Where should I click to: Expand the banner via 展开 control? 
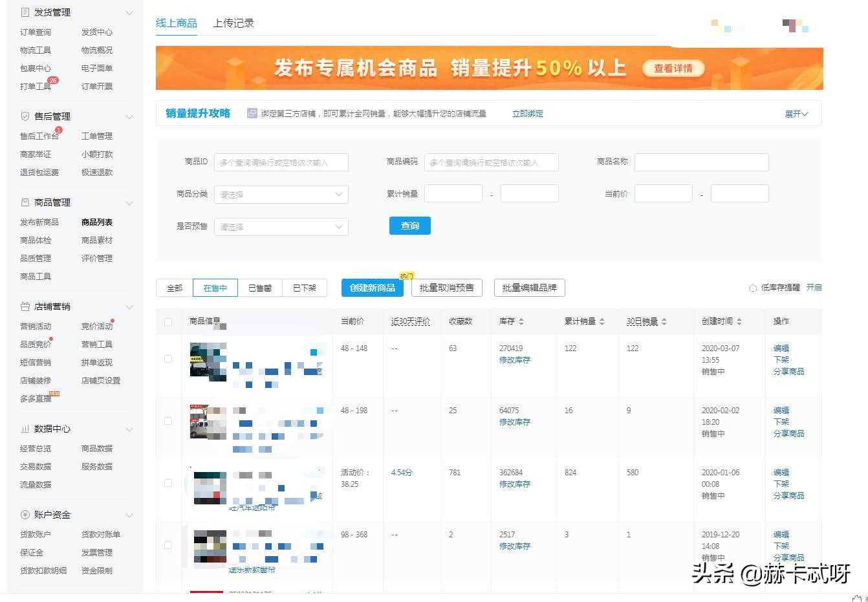coord(797,113)
